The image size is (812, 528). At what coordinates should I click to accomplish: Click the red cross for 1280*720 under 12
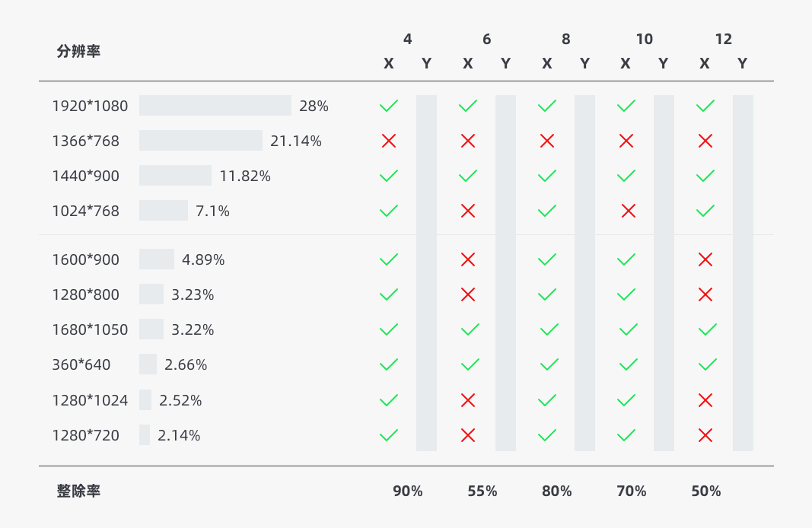(705, 435)
